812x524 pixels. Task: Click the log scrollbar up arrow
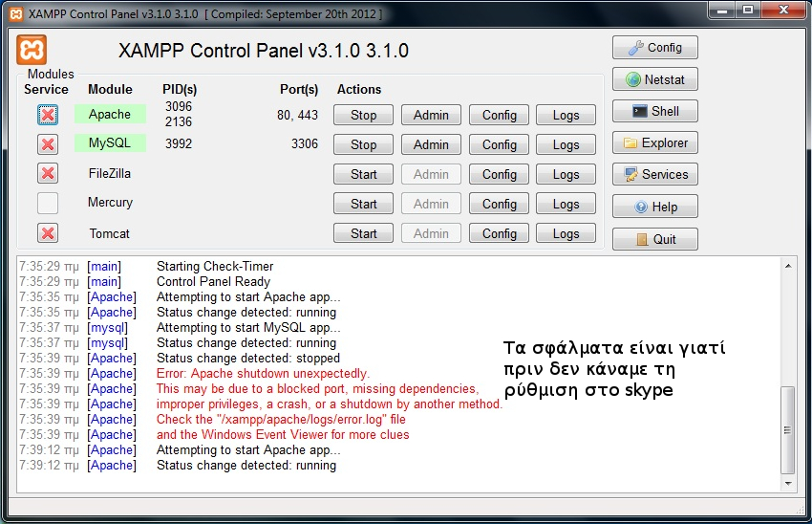(788, 266)
